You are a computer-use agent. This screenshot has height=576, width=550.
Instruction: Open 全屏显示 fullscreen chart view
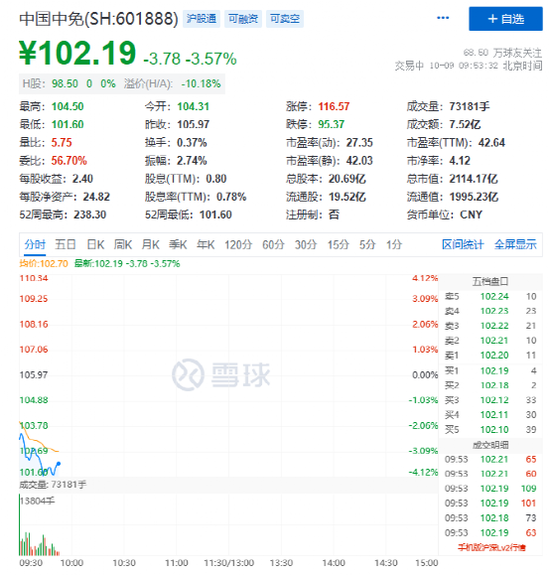point(515,244)
